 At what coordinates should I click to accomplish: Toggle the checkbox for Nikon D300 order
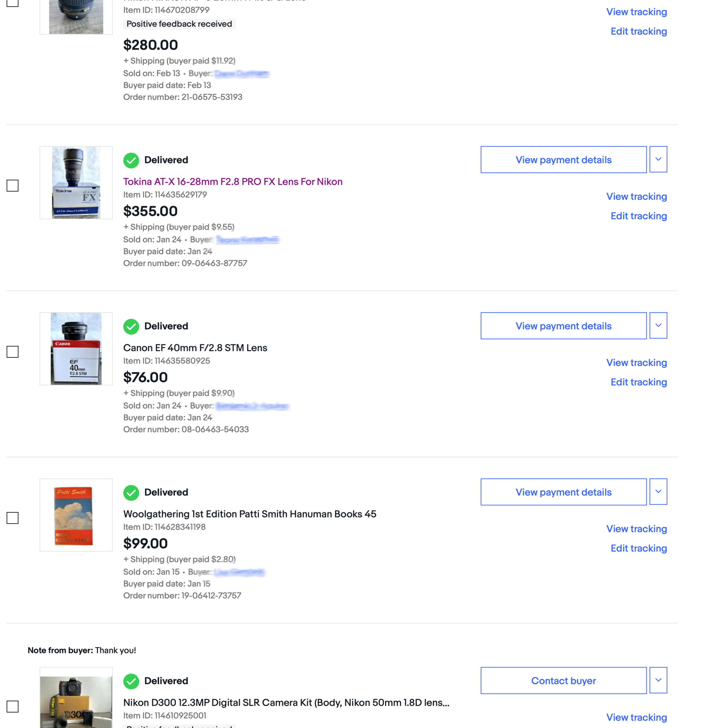[x=12, y=706]
